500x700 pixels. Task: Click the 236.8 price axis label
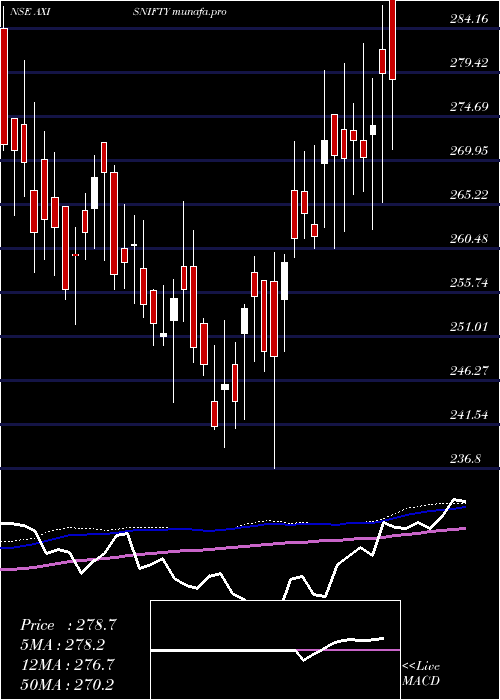click(466, 459)
